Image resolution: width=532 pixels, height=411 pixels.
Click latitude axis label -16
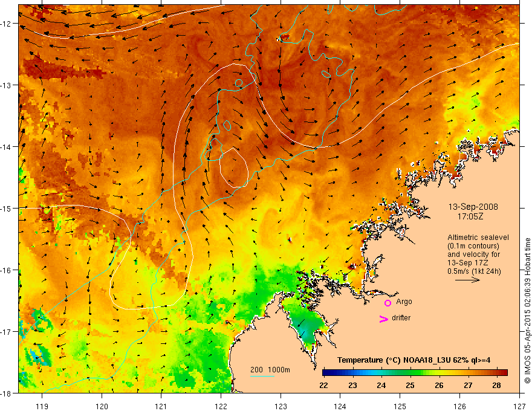(x=7, y=270)
